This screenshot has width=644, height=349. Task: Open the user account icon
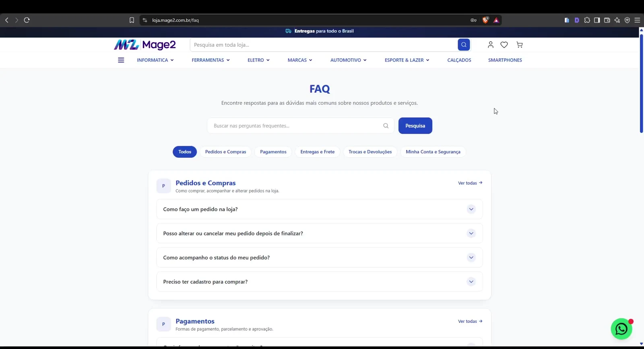click(490, 45)
